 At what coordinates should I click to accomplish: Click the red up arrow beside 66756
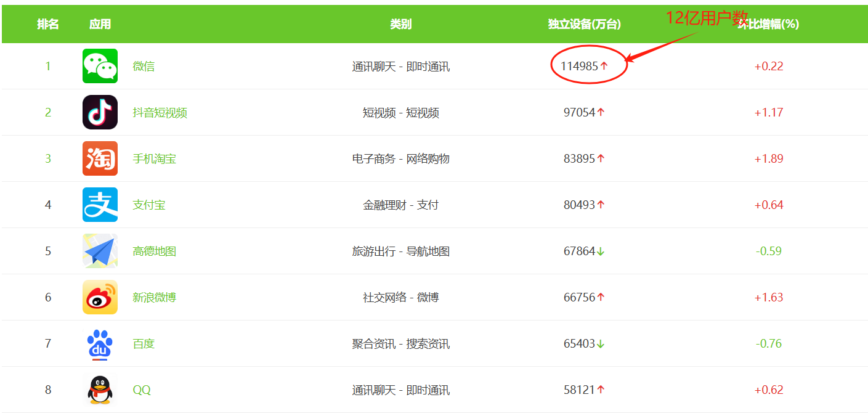pyautogui.click(x=601, y=297)
